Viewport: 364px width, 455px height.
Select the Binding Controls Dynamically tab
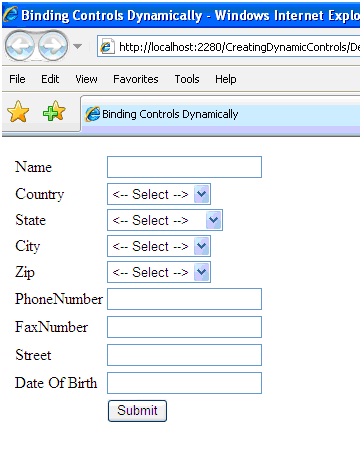pos(220,114)
